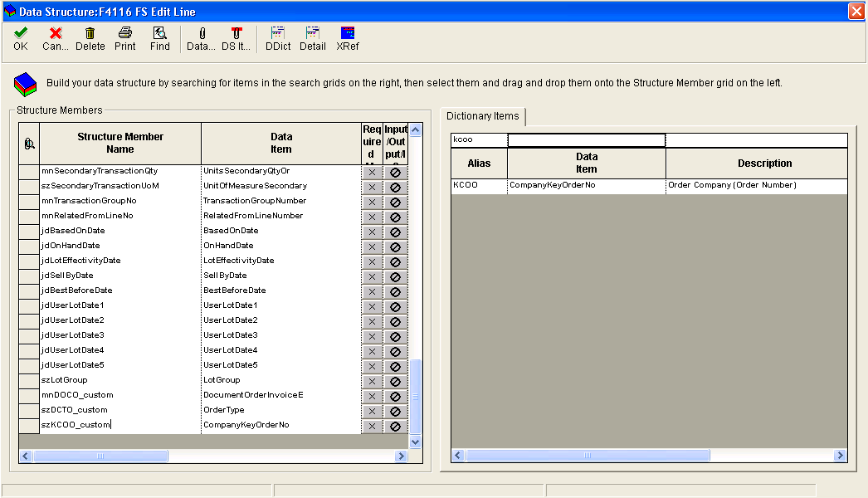Click the Dictionary Items horizontal scrollbar thumb

(588, 456)
